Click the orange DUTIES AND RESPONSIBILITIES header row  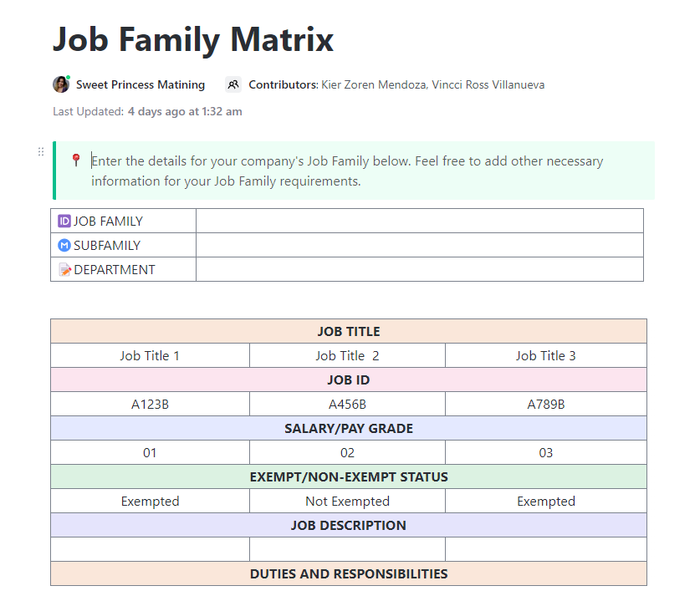349,574
